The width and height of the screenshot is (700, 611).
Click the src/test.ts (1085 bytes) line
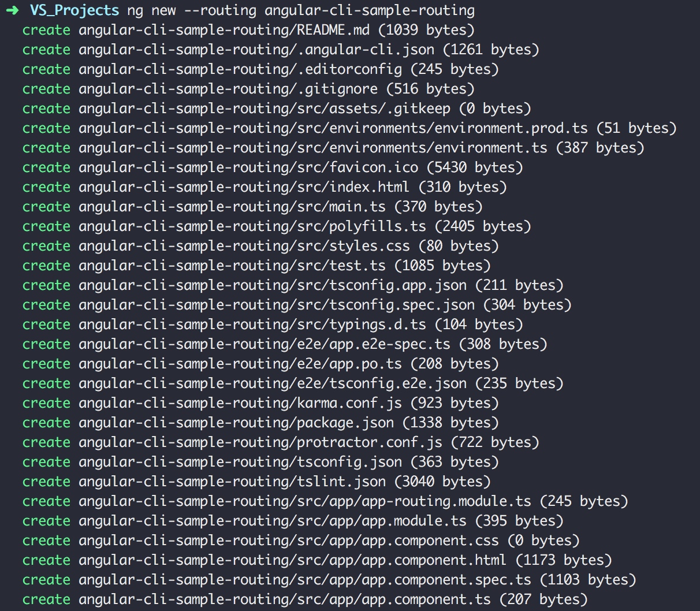tap(256, 266)
